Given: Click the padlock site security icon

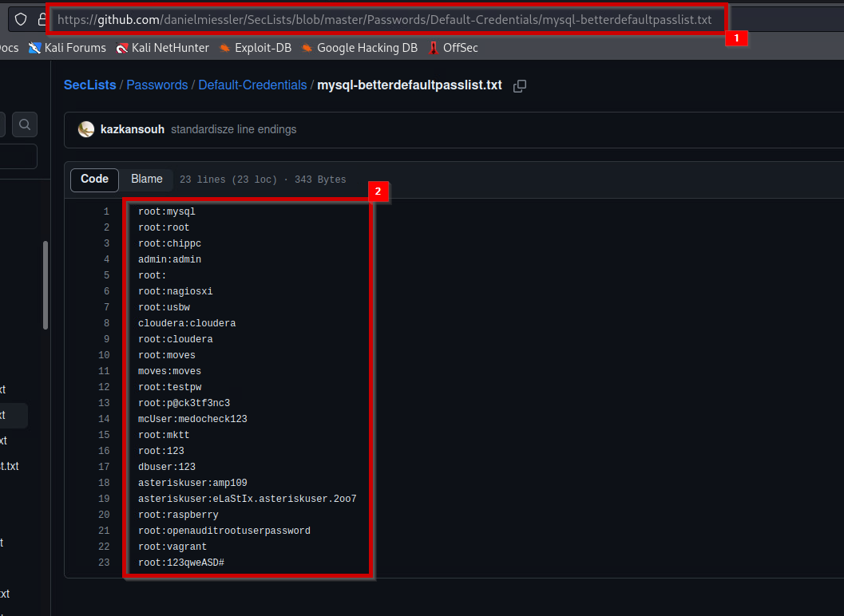Looking at the screenshot, I should coord(41,19).
